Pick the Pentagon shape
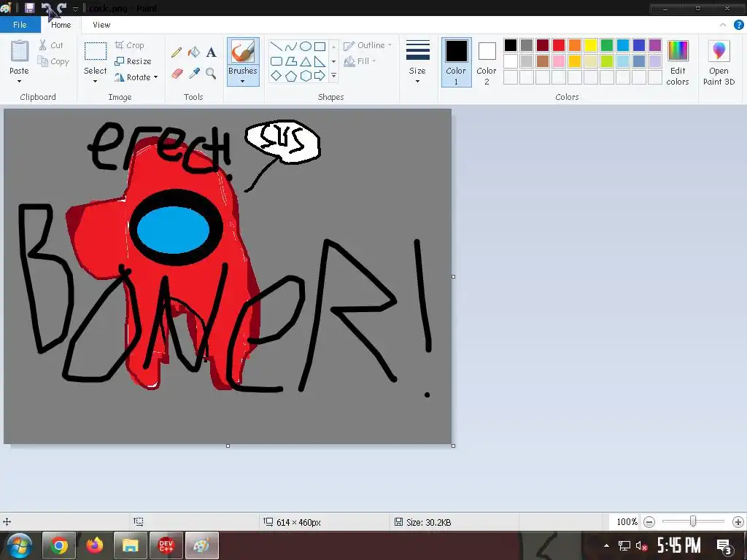 pos(290,76)
